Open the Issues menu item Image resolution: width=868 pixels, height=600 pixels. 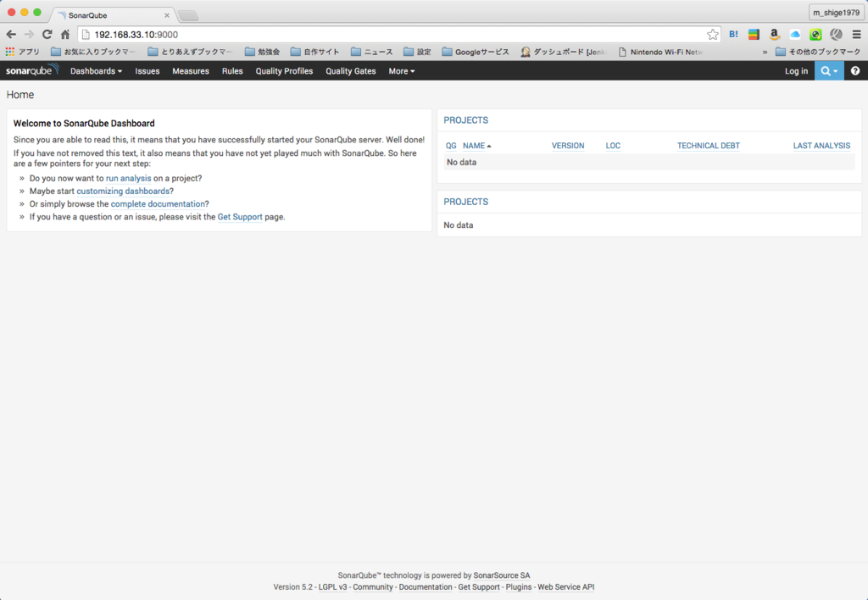pos(147,71)
